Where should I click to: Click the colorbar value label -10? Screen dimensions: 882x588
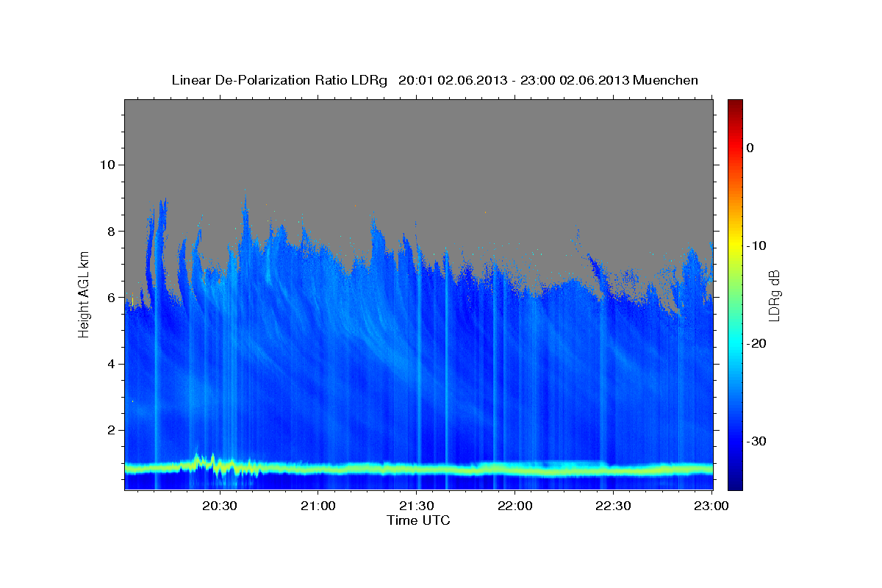[x=756, y=245]
